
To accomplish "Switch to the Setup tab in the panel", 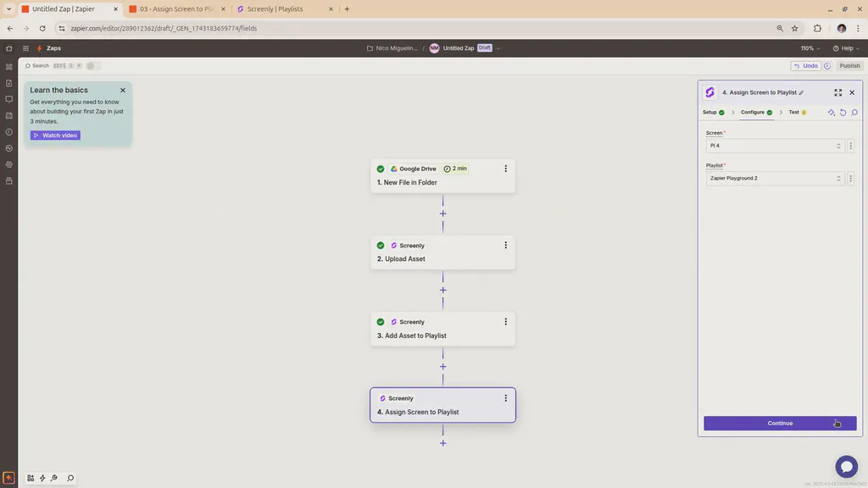I will click(x=709, y=112).
